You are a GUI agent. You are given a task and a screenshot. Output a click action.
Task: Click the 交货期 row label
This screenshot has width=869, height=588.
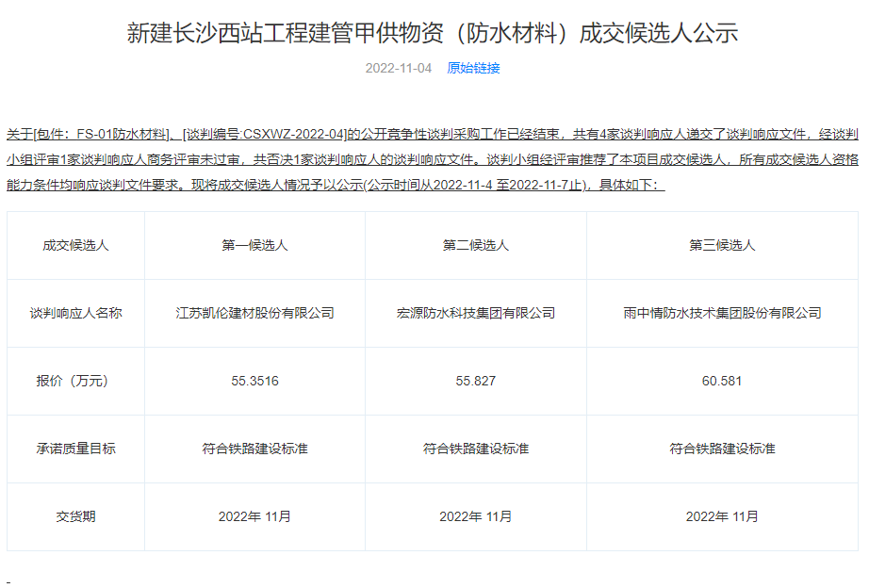76,517
